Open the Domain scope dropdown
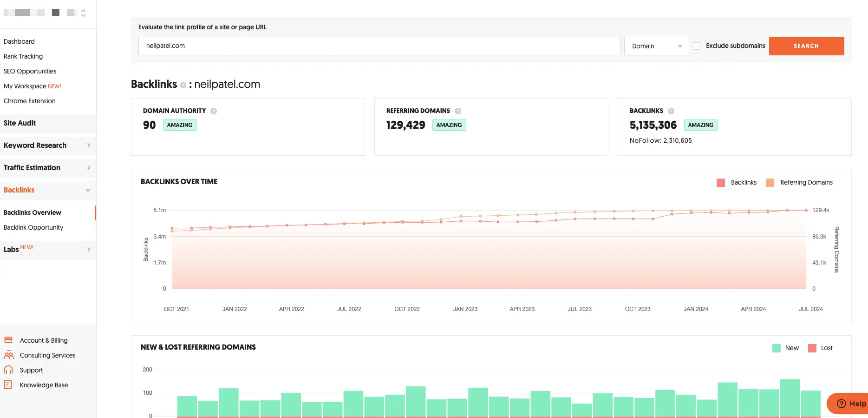This screenshot has height=418, width=868. pyautogui.click(x=656, y=46)
